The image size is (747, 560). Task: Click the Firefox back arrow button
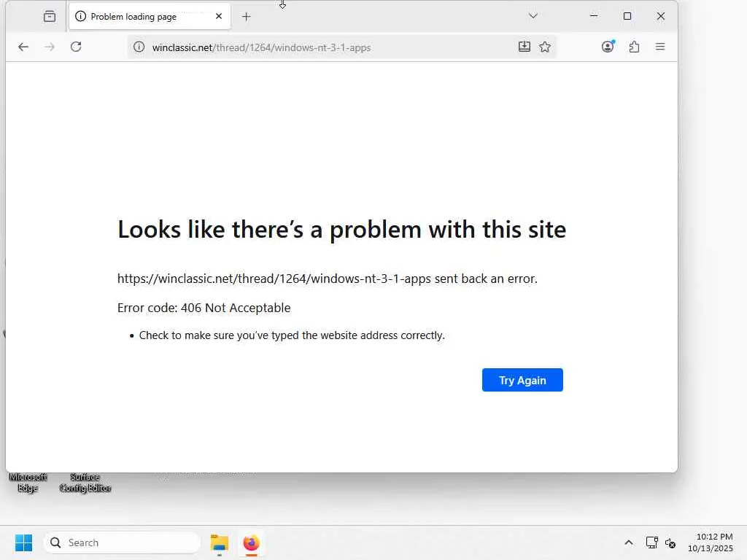click(23, 47)
